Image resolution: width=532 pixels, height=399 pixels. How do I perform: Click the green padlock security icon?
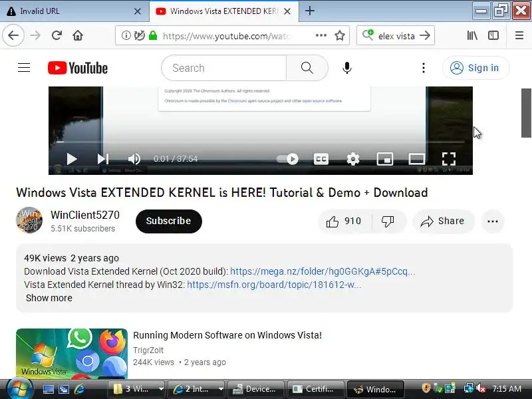153,35
